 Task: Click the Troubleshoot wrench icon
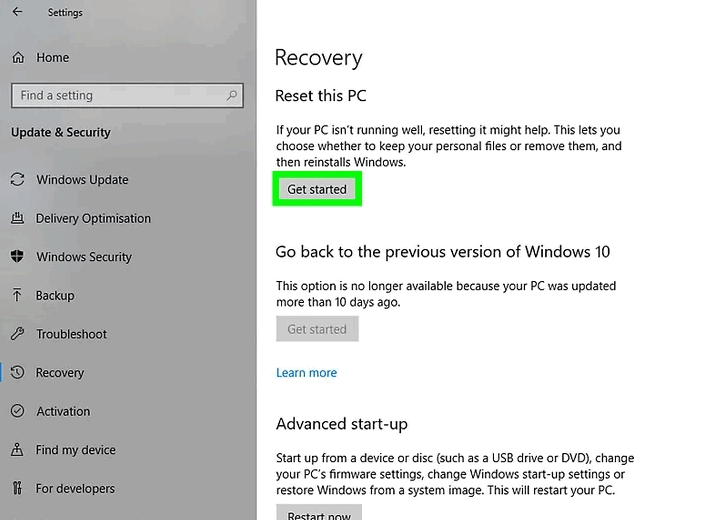click(17, 333)
